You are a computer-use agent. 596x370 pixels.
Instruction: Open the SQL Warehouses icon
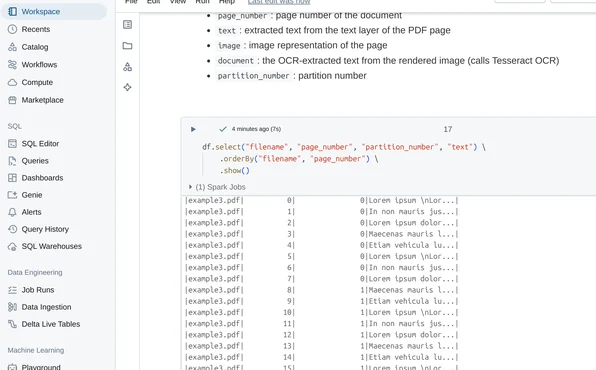point(13,246)
